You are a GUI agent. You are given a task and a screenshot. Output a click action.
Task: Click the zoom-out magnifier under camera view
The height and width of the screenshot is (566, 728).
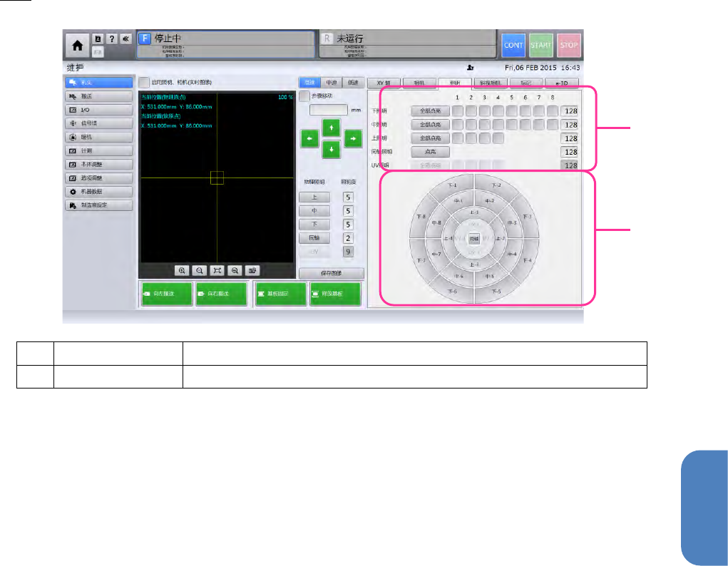[235, 270]
